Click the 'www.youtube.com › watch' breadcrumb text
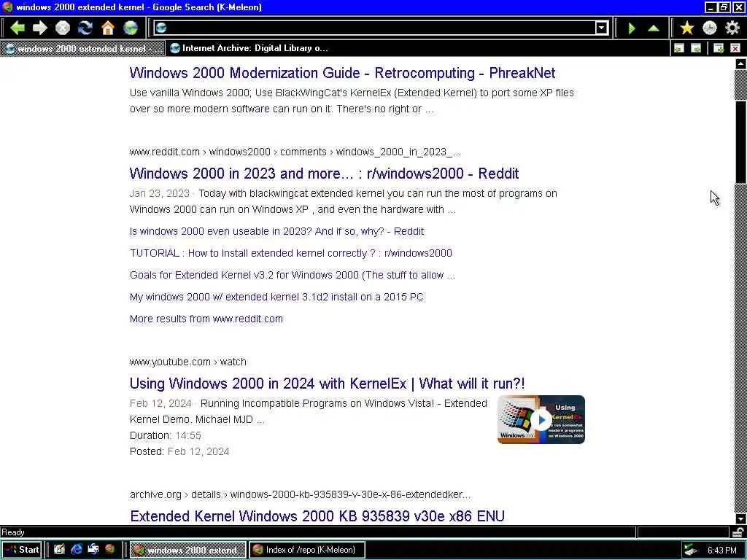This screenshot has height=560, width=747. [x=187, y=362]
